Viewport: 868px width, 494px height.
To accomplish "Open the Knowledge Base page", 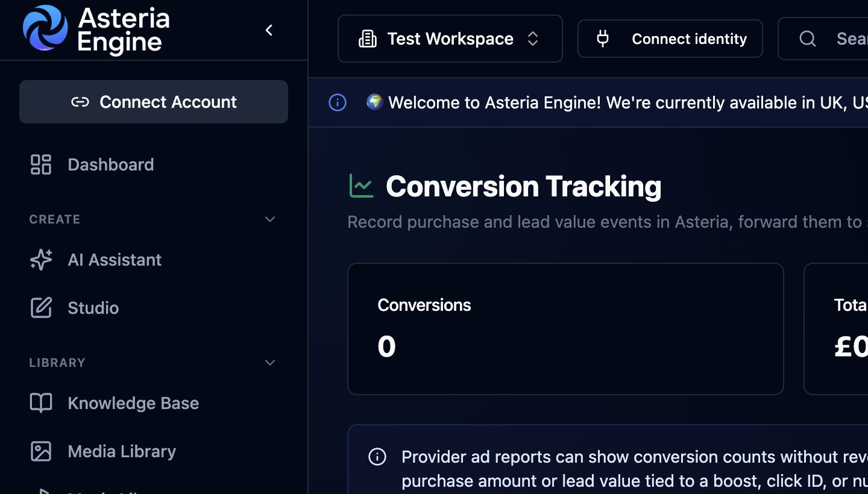I will [x=154, y=403].
